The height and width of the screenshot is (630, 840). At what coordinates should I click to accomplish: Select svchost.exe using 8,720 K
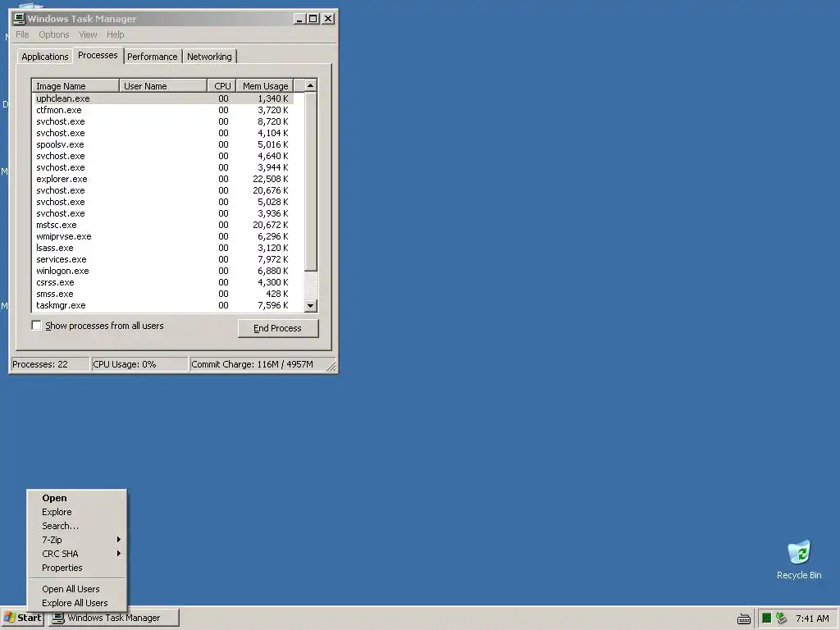click(163, 121)
